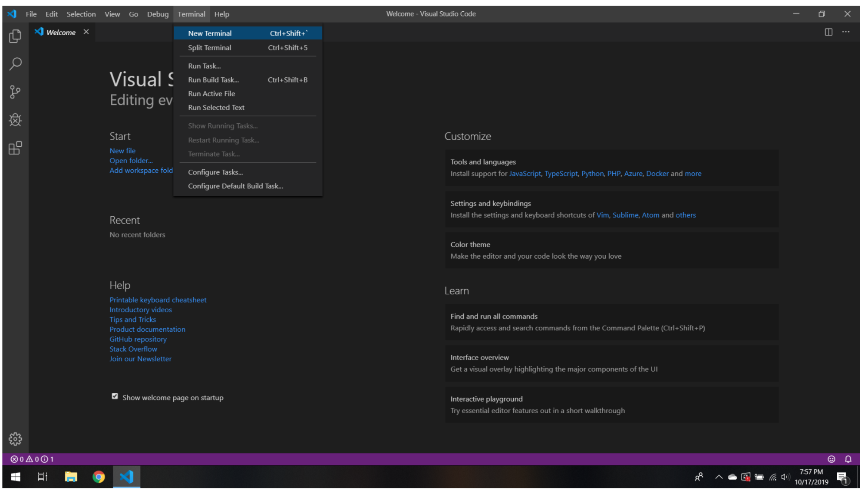Open the Edit menu
Viewport: 868px width, 494px height.
pyautogui.click(x=52, y=14)
